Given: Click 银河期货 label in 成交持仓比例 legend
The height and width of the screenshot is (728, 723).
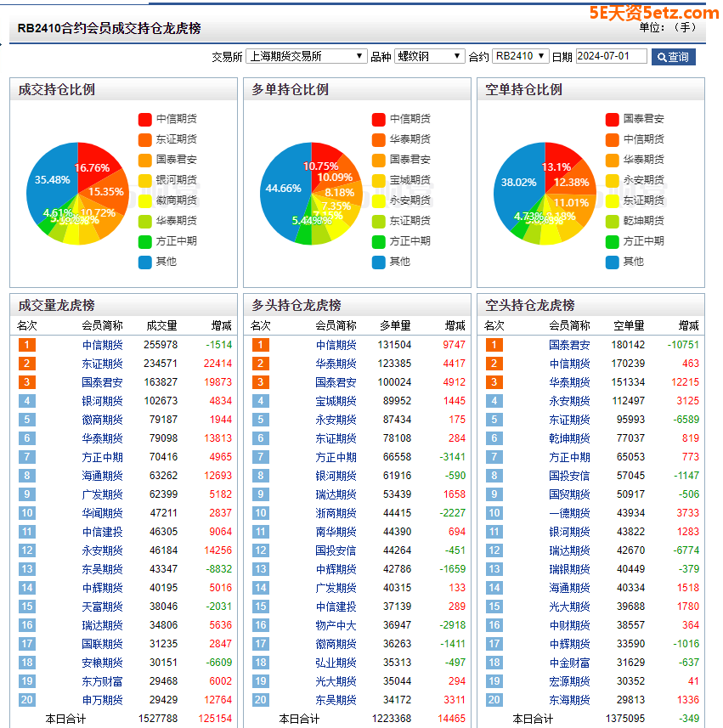Looking at the screenshot, I should 177,180.
